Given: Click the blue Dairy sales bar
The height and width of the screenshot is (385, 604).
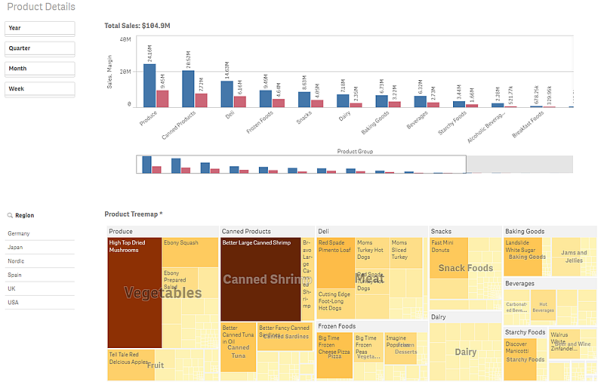Looking at the screenshot, I should point(343,101).
